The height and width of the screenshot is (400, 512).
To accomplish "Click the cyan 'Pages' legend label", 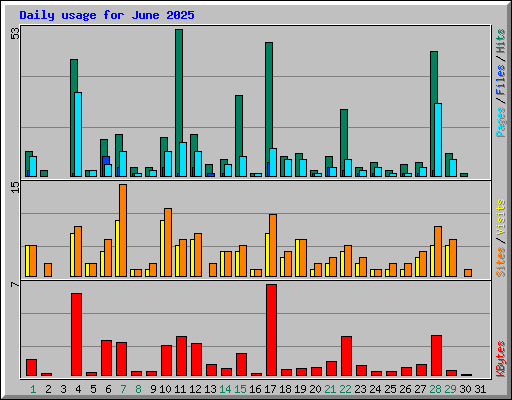I will [500, 122].
